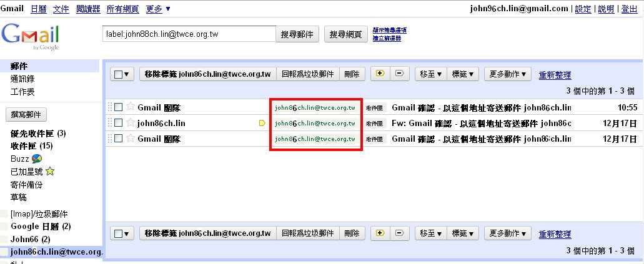Click the top 移除標籤 button
Viewport: 644px width, 264px height.
[208, 74]
